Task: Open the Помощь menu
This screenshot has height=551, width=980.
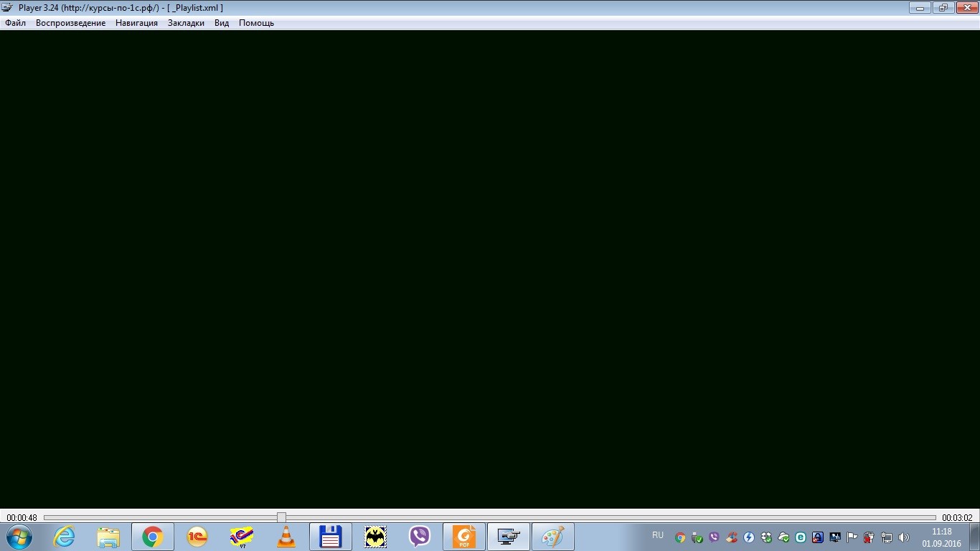Action: pos(256,23)
